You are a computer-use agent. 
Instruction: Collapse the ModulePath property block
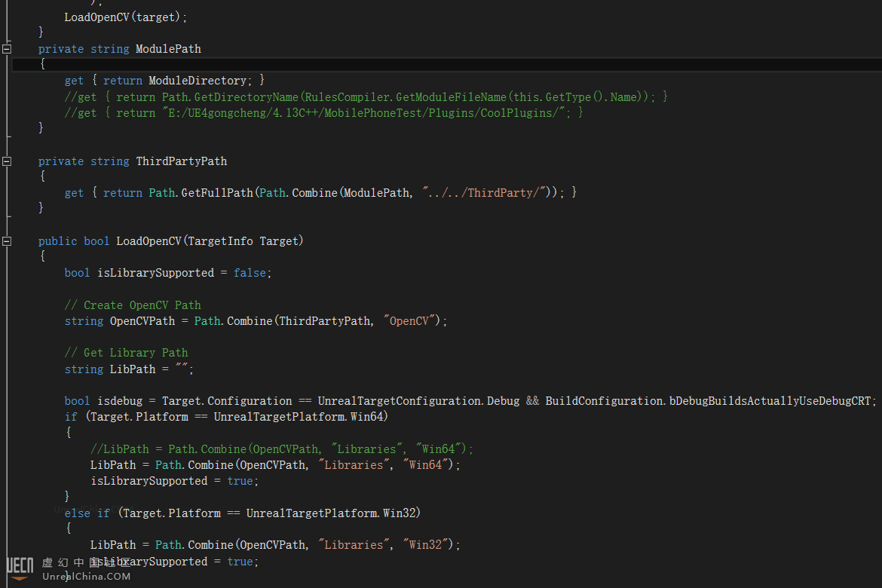[7, 49]
